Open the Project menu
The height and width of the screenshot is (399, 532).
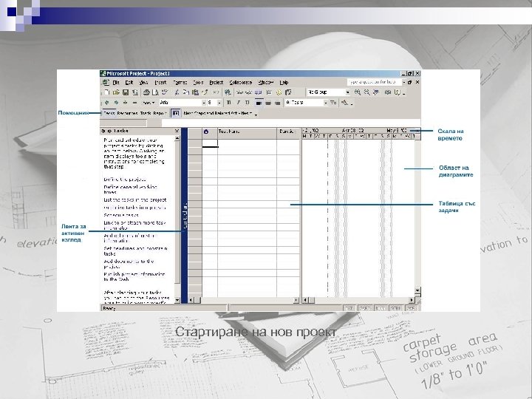coord(216,83)
